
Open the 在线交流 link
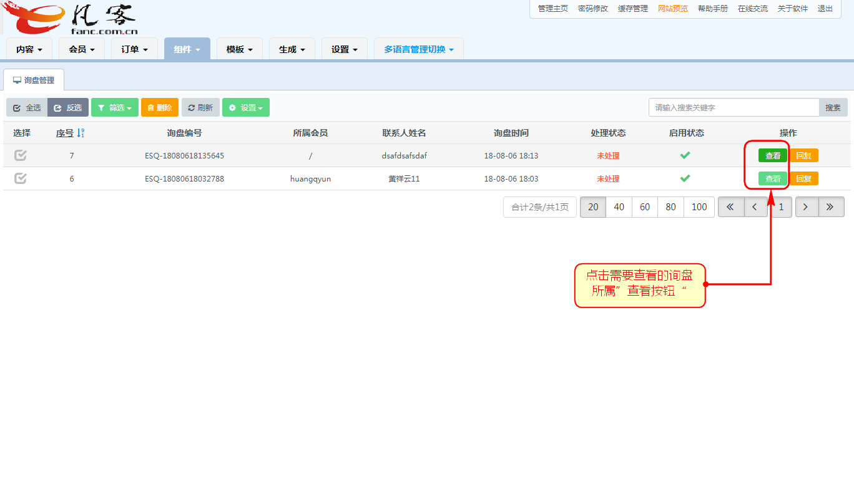coord(753,9)
